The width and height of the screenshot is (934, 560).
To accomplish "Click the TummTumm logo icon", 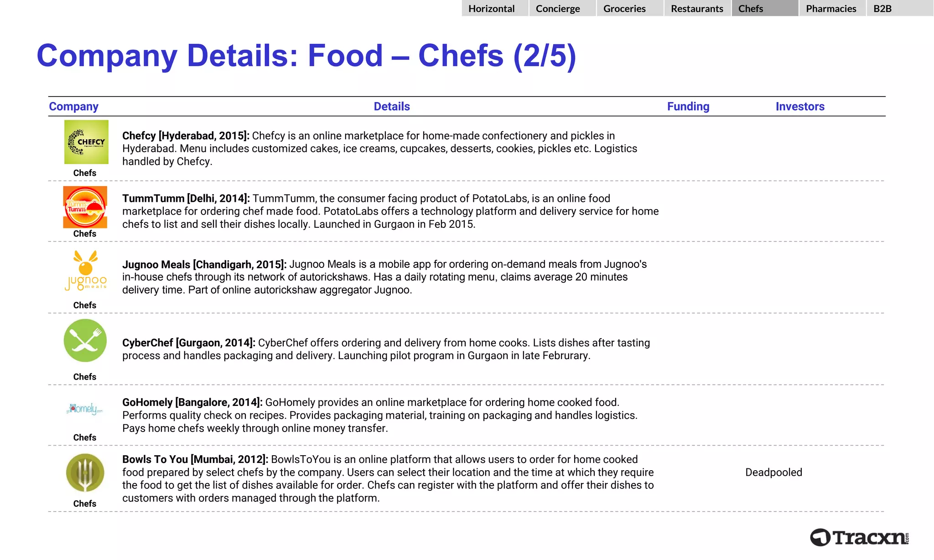I will (85, 207).
